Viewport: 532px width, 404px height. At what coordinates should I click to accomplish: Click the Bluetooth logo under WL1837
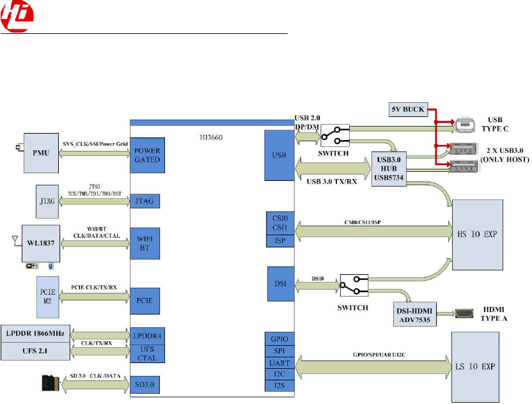(x=51, y=266)
